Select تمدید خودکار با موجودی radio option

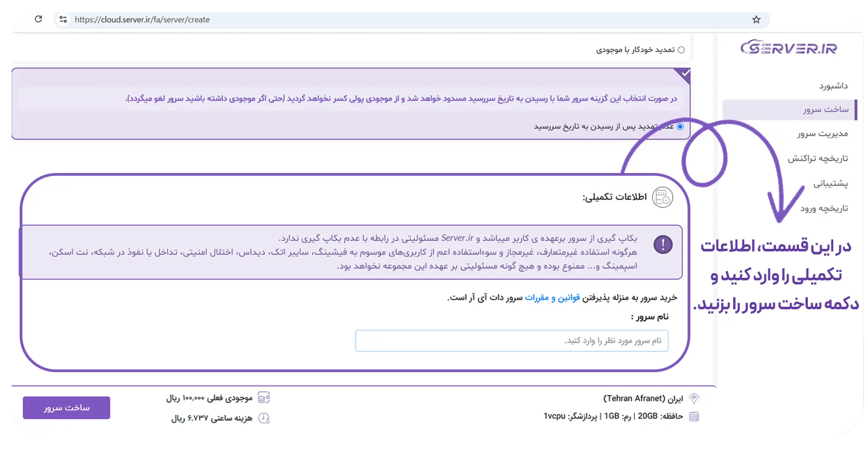point(681,50)
